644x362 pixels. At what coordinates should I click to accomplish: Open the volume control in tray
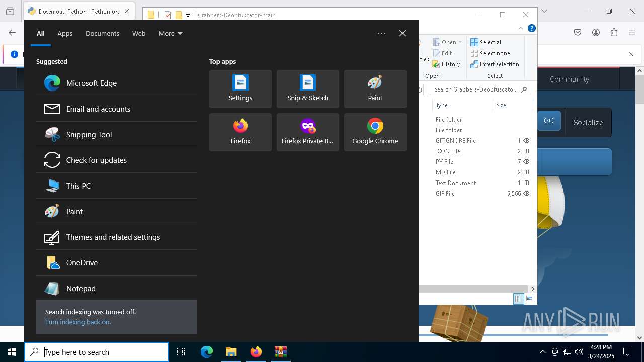coord(579,352)
